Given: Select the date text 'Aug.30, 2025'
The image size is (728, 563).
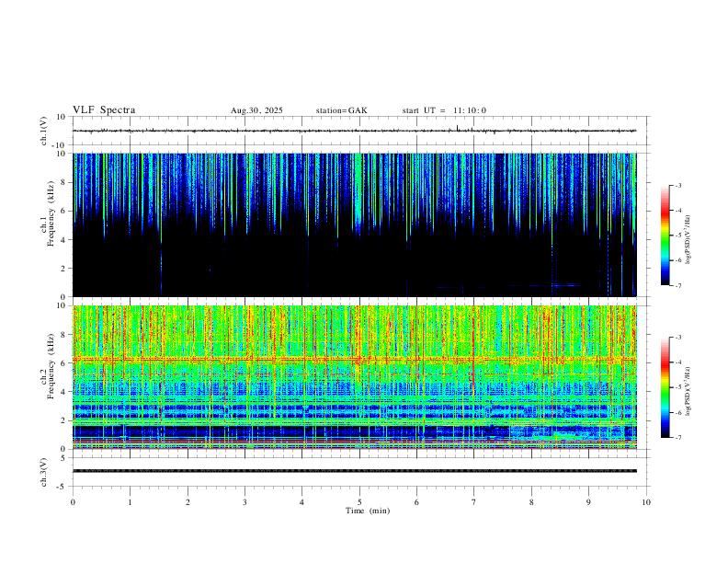Looking at the screenshot, I should (256, 110).
